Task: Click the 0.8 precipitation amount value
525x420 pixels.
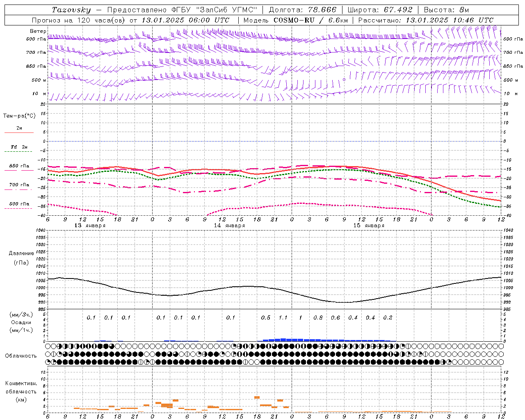Action: [x=318, y=317]
